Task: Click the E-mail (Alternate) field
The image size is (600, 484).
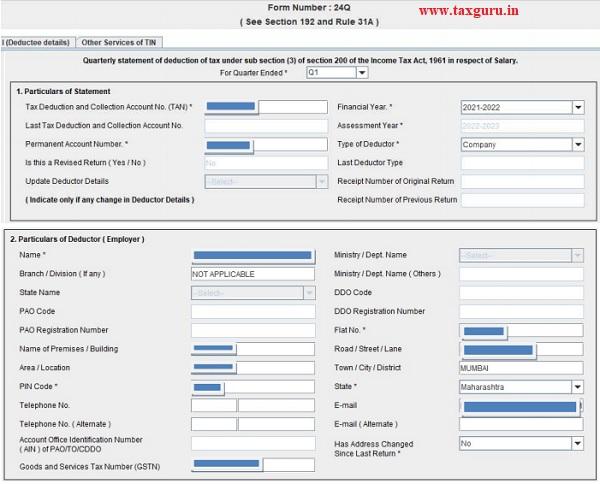Action: point(521,424)
